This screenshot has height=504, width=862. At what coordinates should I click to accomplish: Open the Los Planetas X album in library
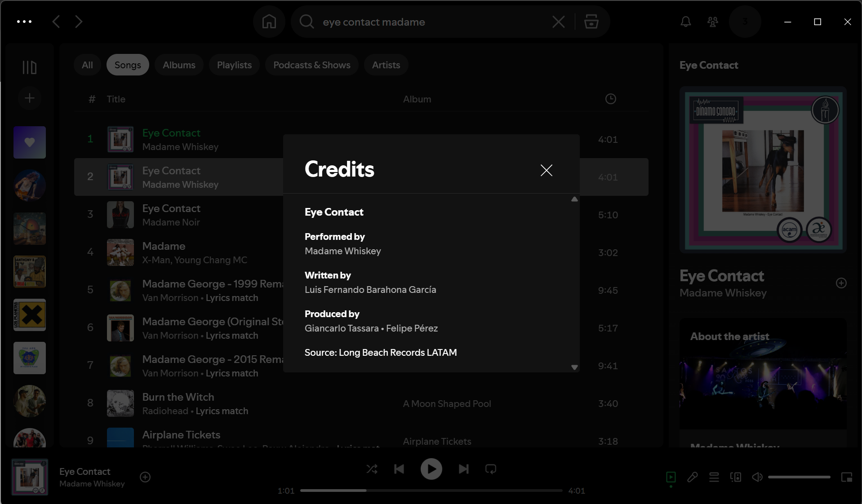tap(30, 315)
